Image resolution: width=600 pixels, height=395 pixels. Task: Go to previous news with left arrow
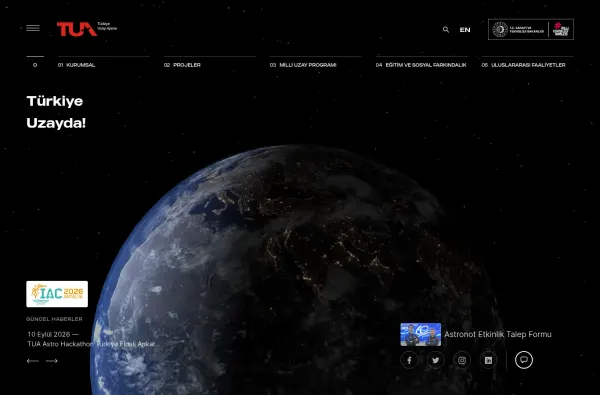(x=33, y=361)
